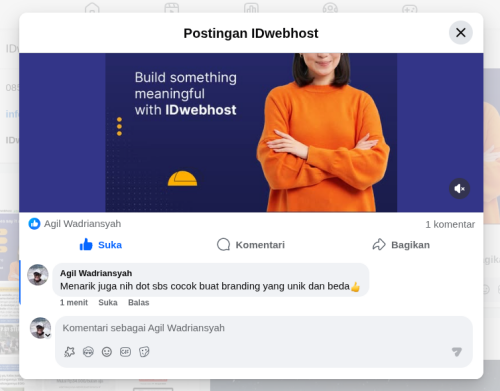This screenshot has height=391, width=500.
Task: Insert an avatar sticker in the comment
Action: (x=69, y=352)
